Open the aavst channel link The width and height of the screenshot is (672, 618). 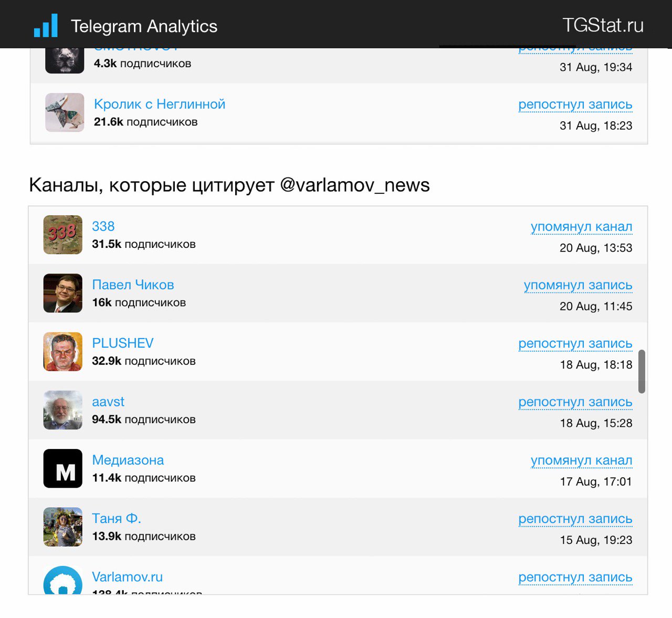point(108,402)
